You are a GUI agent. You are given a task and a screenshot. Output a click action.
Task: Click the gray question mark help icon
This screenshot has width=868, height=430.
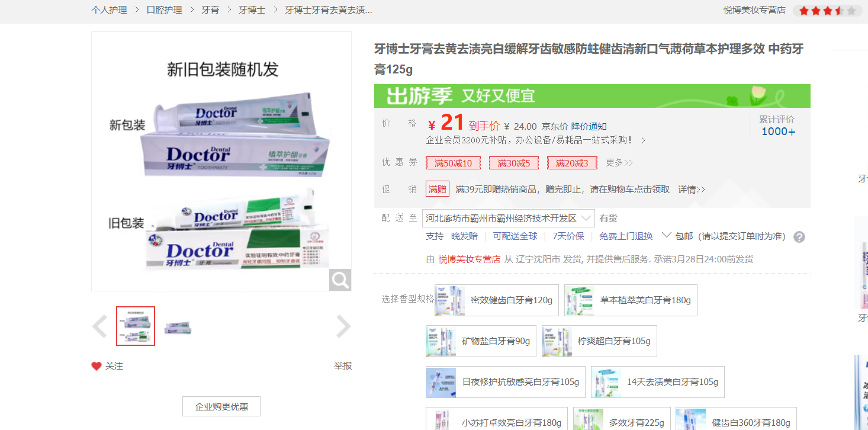pyautogui.click(x=799, y=237)
